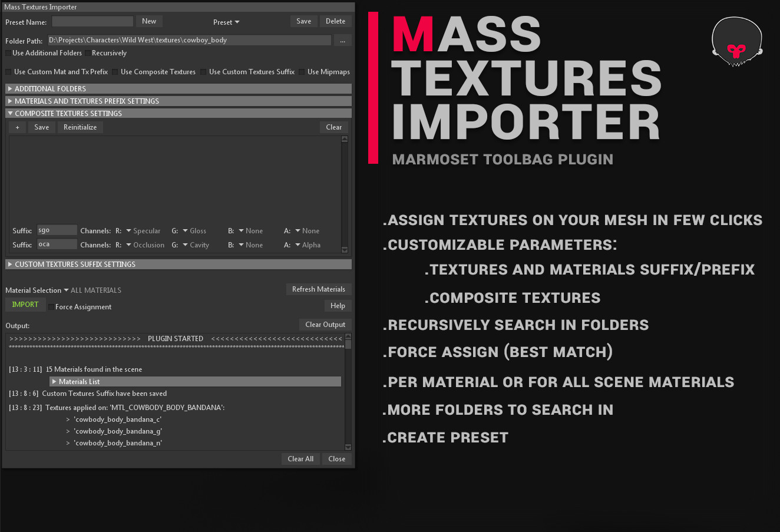
Task: Expand the Materials List in output log
Action: pos(54,381)
